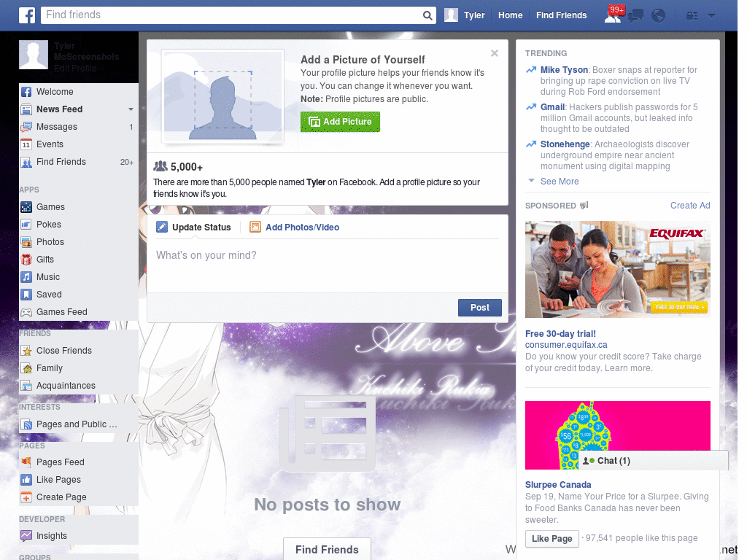747x560 pixels.
Task: Open the messages chat bubbles icon
Action: click(635, 16)
